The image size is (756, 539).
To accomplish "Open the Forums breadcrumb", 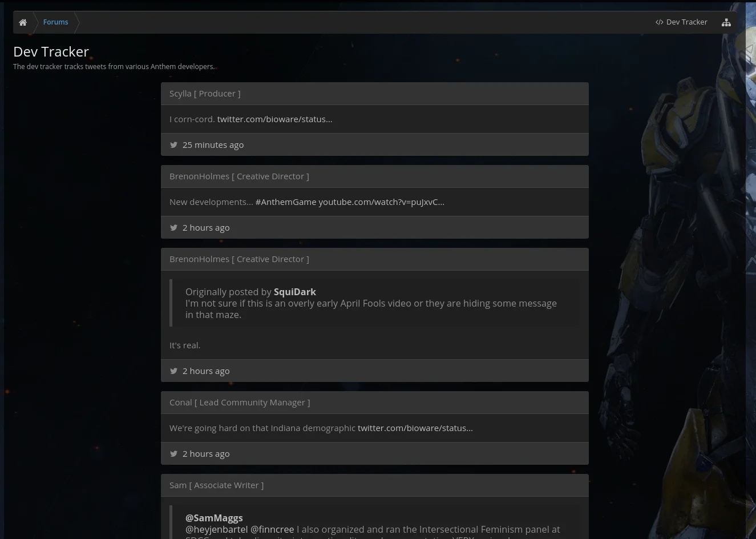I will click(x=55, y=22).
